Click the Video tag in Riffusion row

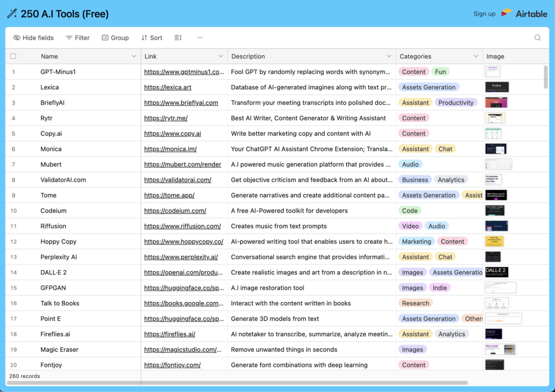[410, 226]
